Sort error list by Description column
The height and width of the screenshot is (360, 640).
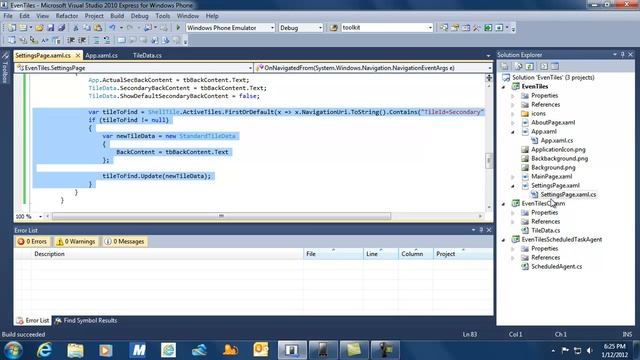tap(167, 254)
